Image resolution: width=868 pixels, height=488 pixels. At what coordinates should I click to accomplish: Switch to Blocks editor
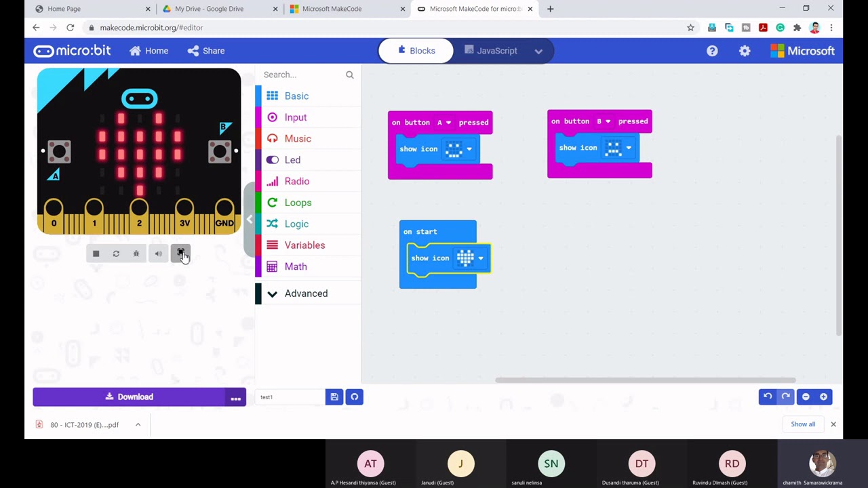416,51
